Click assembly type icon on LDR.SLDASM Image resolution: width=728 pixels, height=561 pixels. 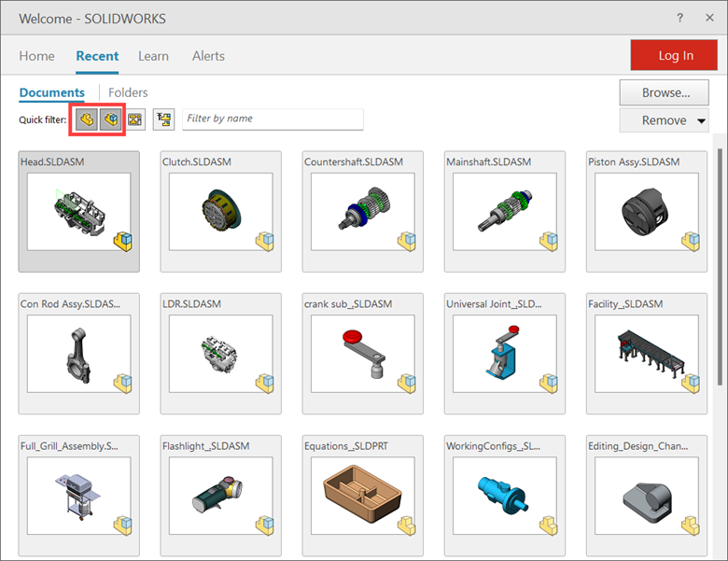265,384
